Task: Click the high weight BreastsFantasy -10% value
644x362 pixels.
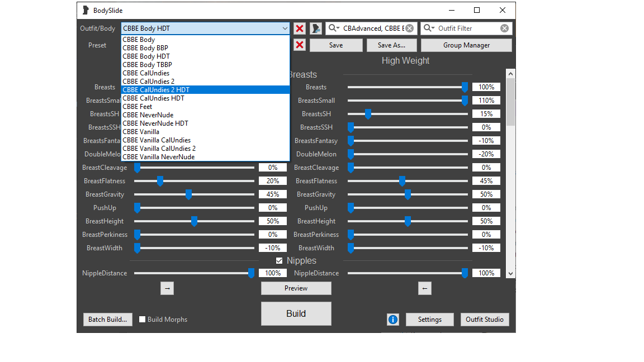Action: pyautogui.click(x=486, y=141)
